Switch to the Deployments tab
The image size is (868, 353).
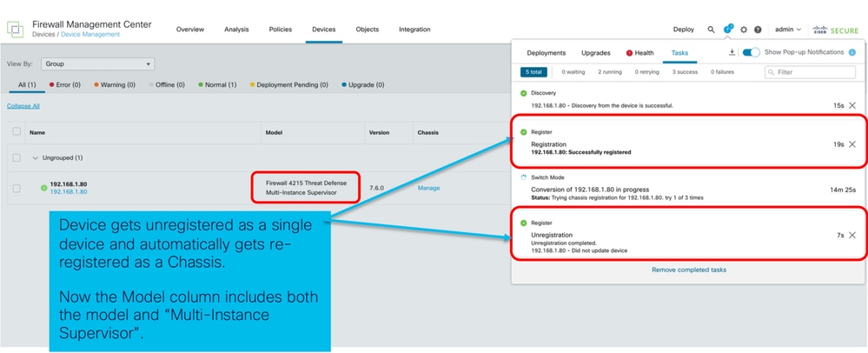[547, 53]
